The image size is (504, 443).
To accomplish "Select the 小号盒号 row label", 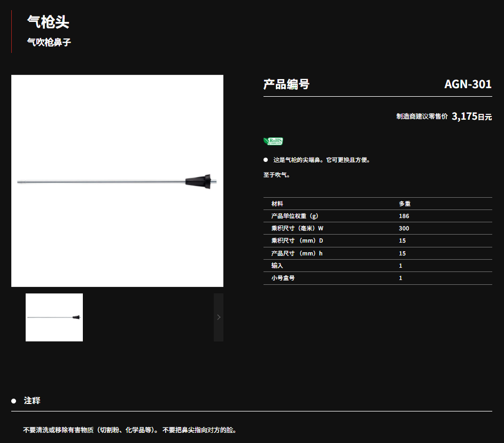I will coord(283,278).
